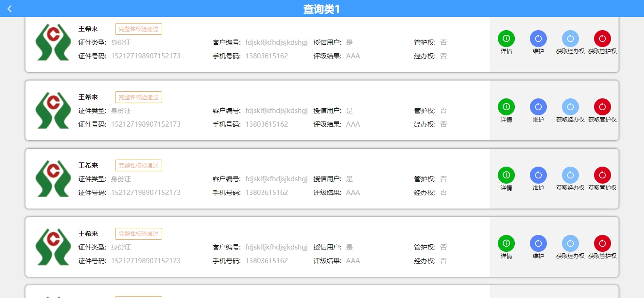Click 获取管护权 on the third card
This screenshot has height=298, width=644.
[602, 175]
